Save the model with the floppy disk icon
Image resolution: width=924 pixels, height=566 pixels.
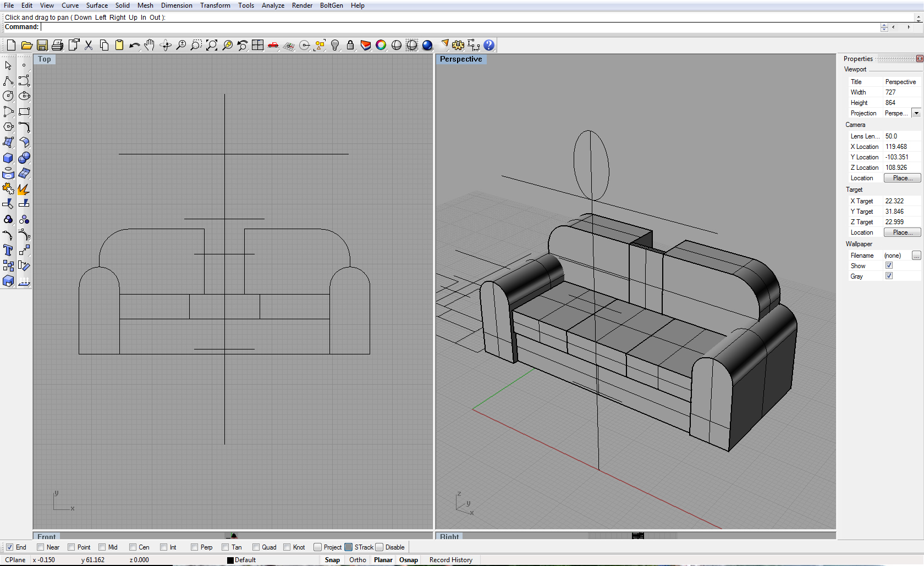click(42, 45)
